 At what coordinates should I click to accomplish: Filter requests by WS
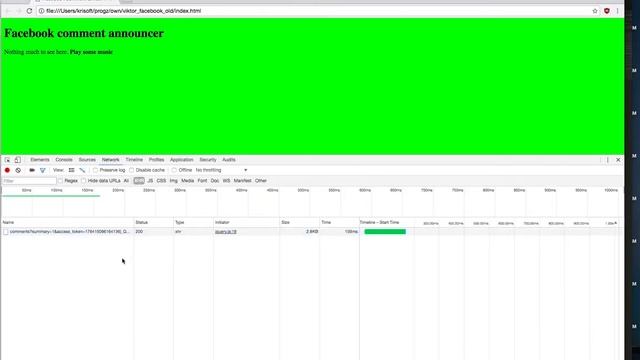[x=226, y=181]
